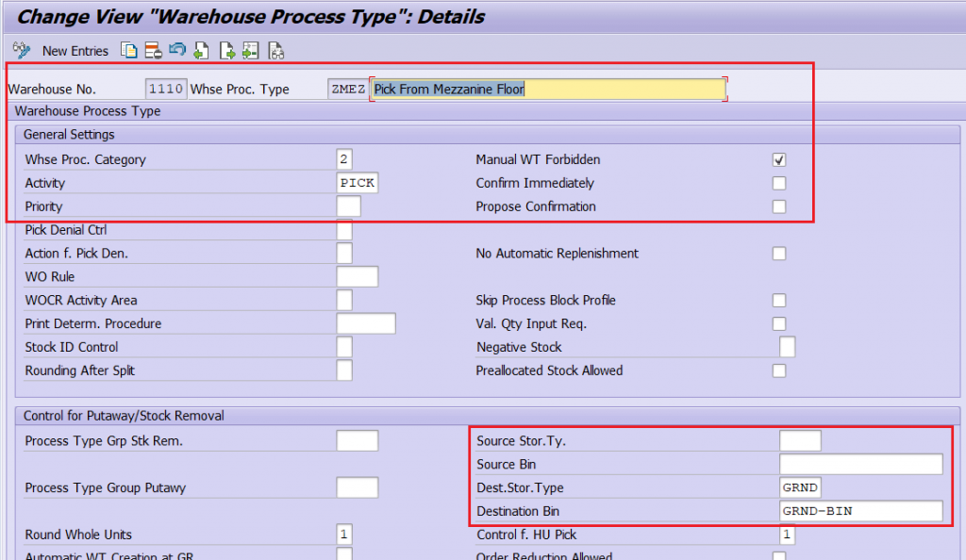Click the Activity field containing PICK
The width and height of the screenshot is (966, 560).
[x=358, y=183]
